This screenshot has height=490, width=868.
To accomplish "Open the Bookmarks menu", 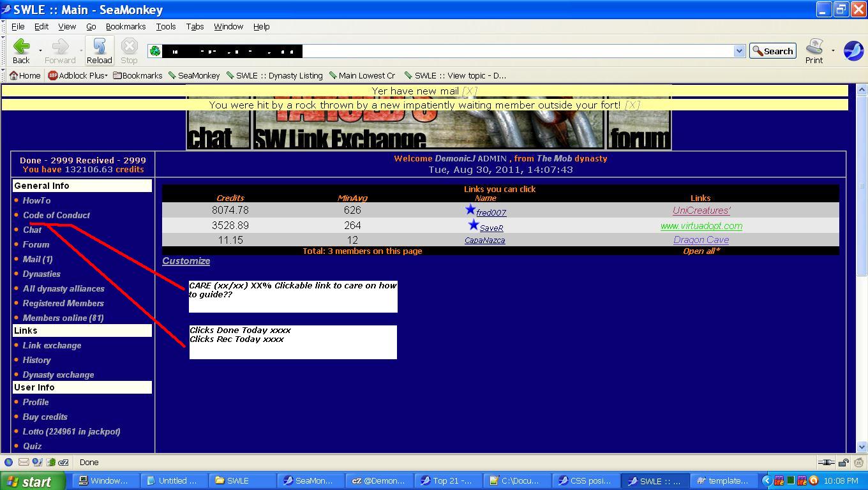I will [126, 26].
